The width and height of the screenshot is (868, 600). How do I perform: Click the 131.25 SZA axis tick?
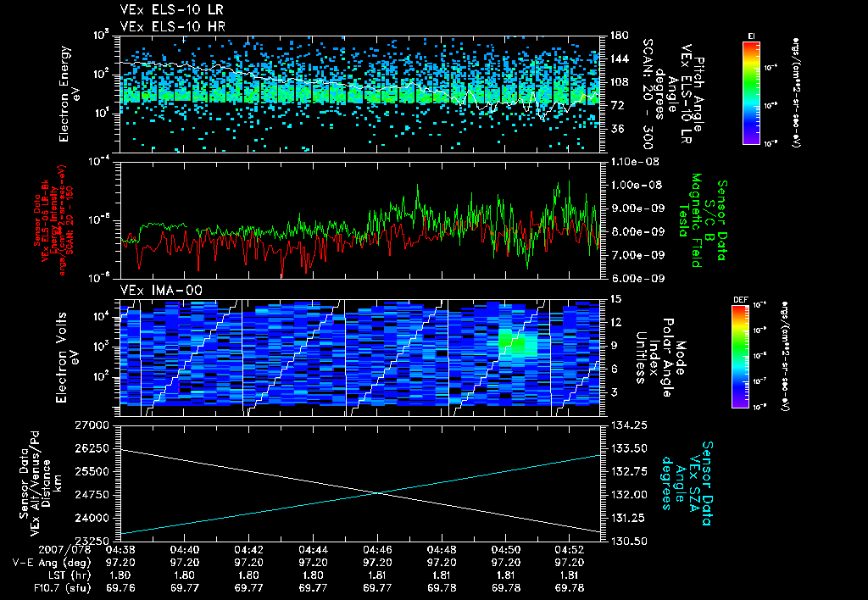click(629, 518)
